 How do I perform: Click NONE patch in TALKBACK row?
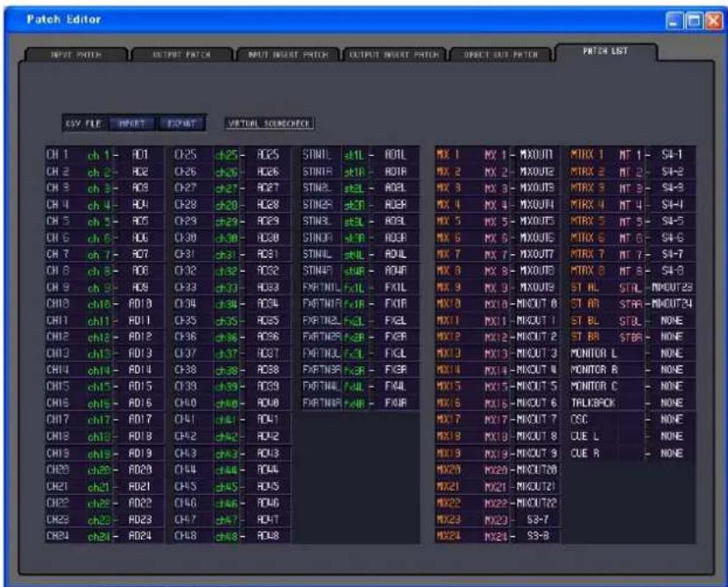click(672, 403)
